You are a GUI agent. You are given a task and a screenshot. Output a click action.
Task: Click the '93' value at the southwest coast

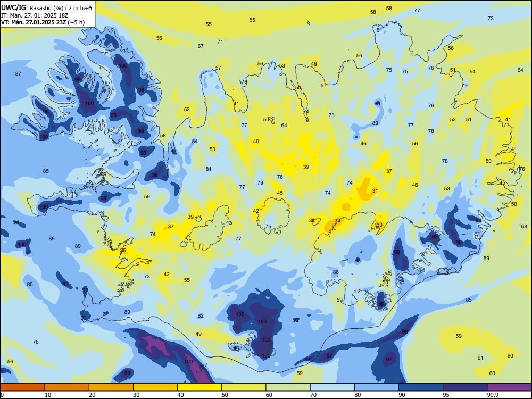pyautogui.click(x=84, y=318)
